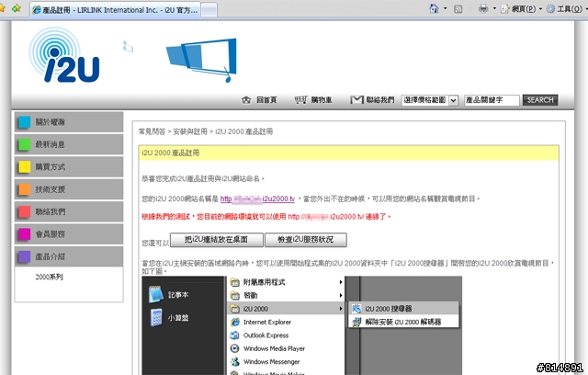This screenshot has height=375, width=588.
Task: Open 聯絡我們 sidebar item
Action: tap(69, 211)
